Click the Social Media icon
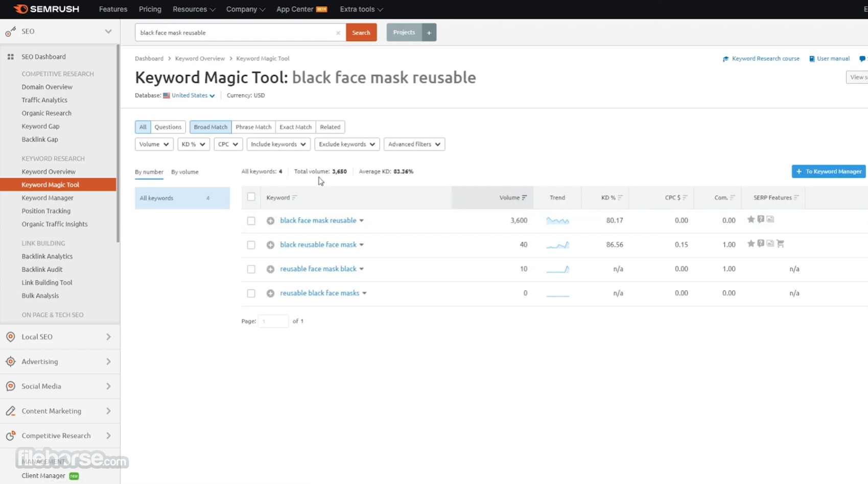868x484 pixels. 10,386
